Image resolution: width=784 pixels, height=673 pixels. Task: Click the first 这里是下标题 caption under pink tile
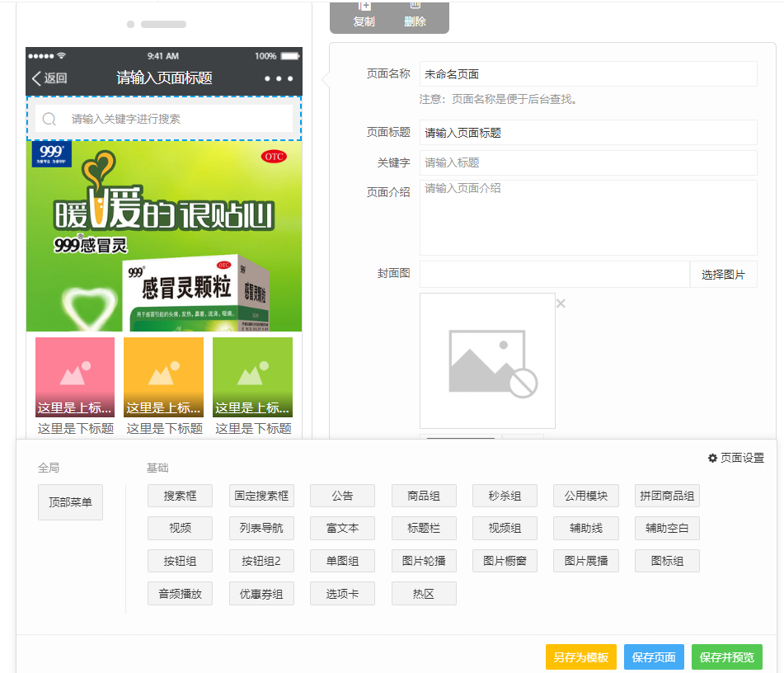click(x=76, y=428)
